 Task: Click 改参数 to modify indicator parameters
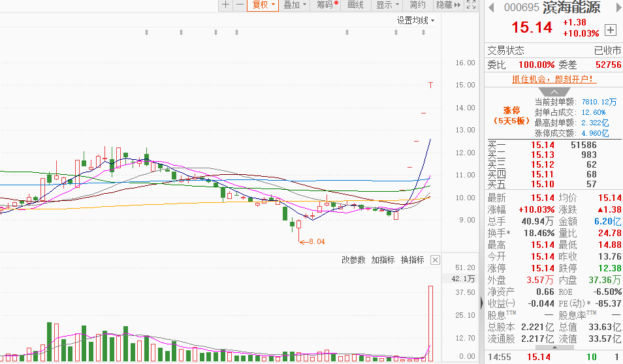coord(353,260)
